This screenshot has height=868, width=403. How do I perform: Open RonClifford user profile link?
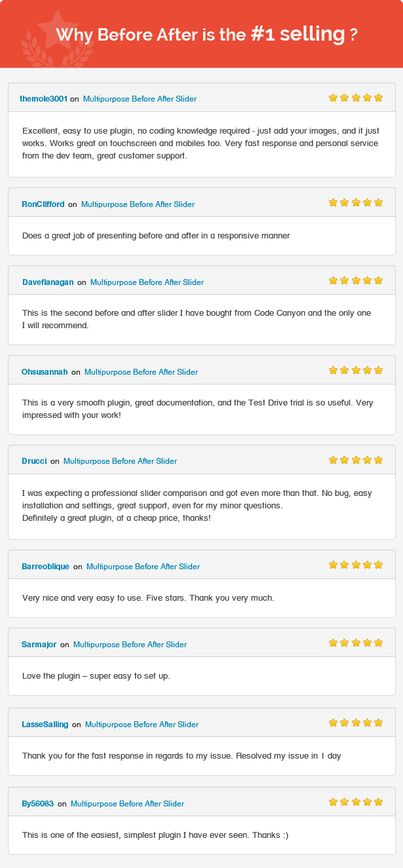click(x=43, y=204)
